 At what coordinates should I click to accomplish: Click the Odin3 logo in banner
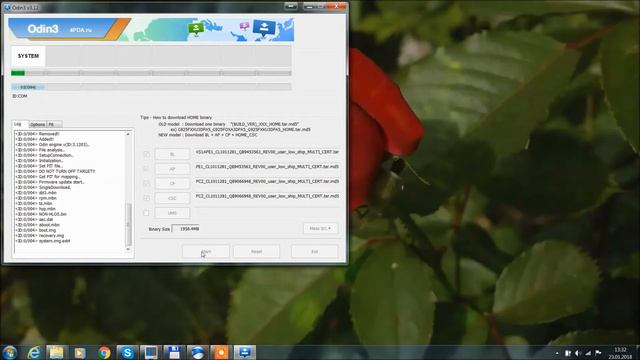point(43,29)
